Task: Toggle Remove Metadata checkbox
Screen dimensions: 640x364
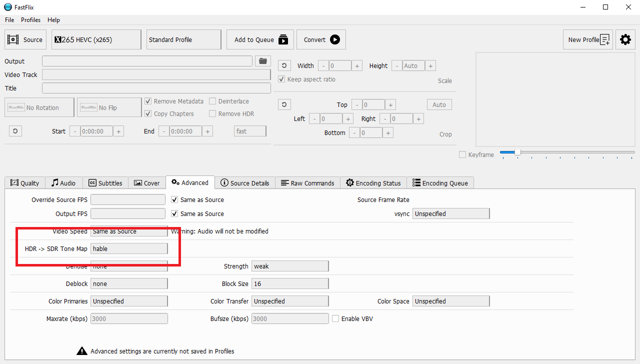Action: point(148,101)
